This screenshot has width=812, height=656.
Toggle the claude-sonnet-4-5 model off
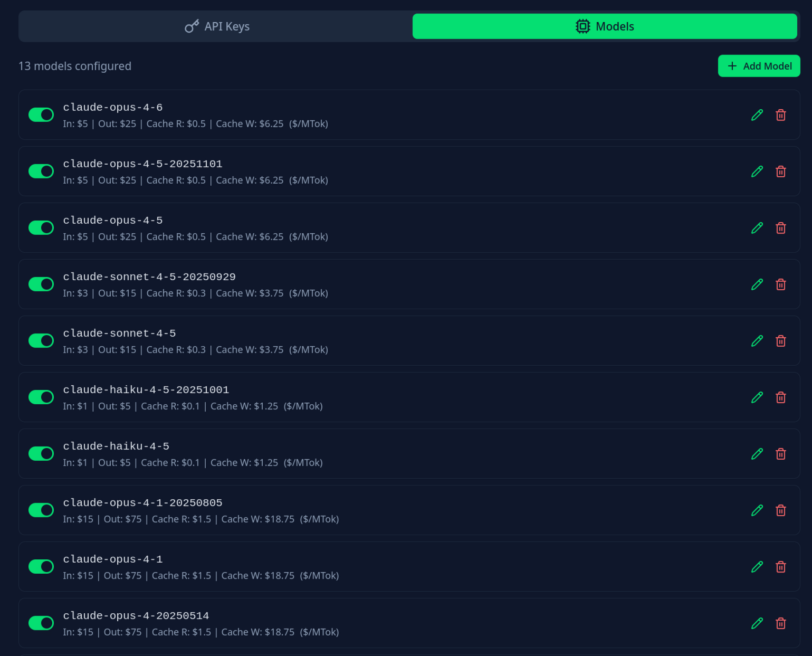[41, 340]
